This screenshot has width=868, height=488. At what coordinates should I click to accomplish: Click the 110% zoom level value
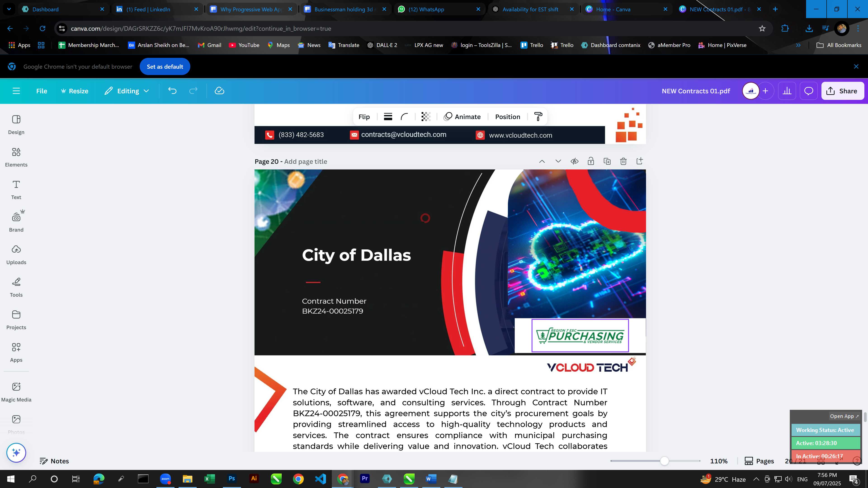pyautogui.click(x=719, y=461)
